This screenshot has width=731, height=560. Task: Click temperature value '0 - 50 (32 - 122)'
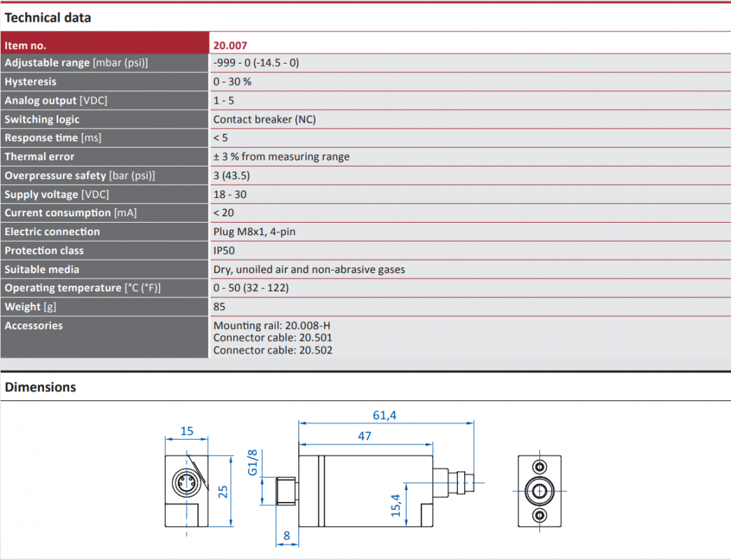(251, 288)
